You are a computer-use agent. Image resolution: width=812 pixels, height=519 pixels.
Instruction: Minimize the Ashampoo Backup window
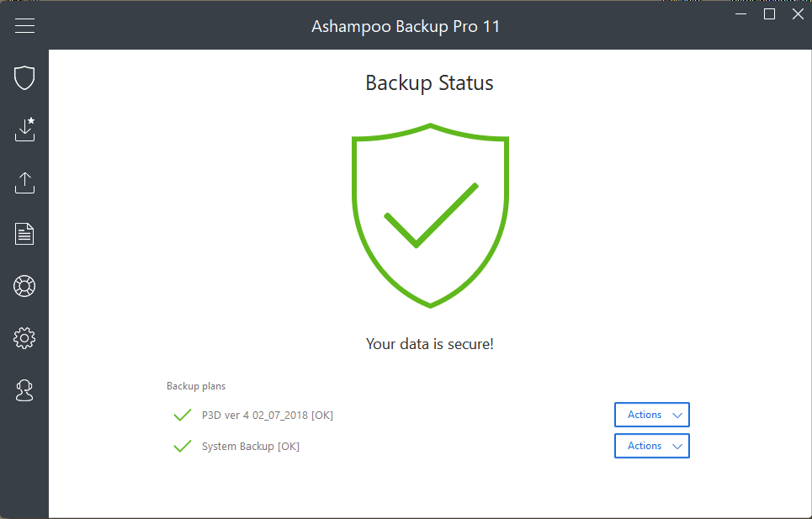pos(740,14)
